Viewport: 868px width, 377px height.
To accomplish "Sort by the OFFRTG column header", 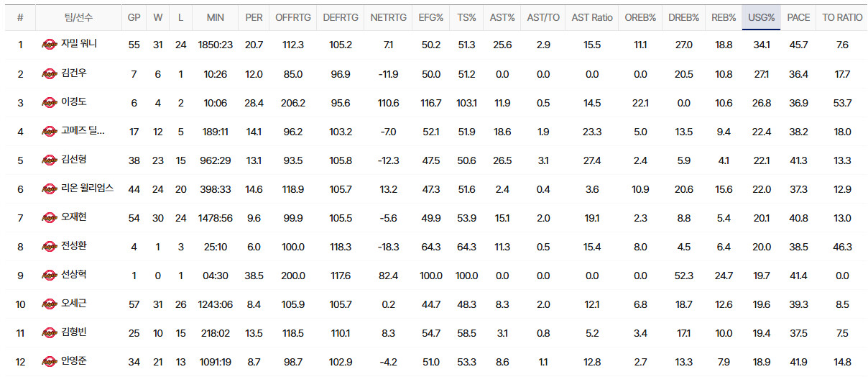I will pos(293,17).
